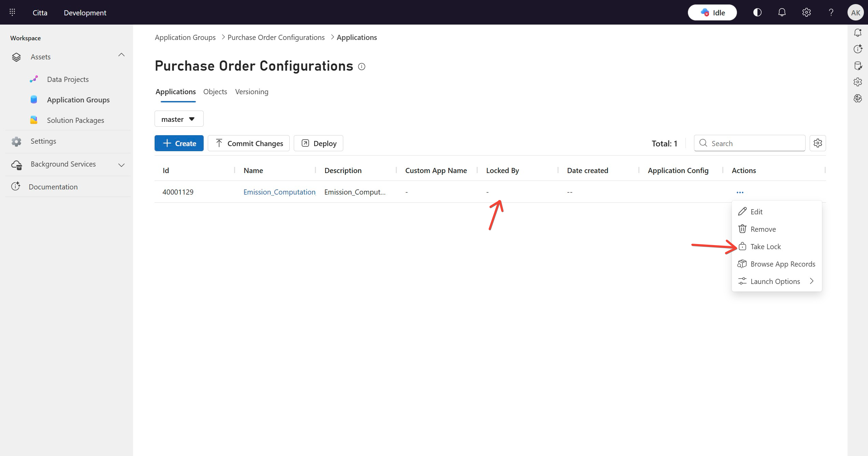Open Launch Options submenu
The width and height of the screenshot is (868, 456).
775,282
